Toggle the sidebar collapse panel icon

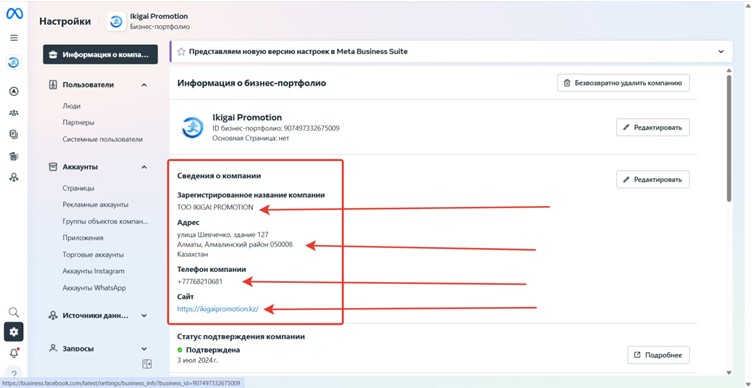pyautogui.click(x=147, y=364)
